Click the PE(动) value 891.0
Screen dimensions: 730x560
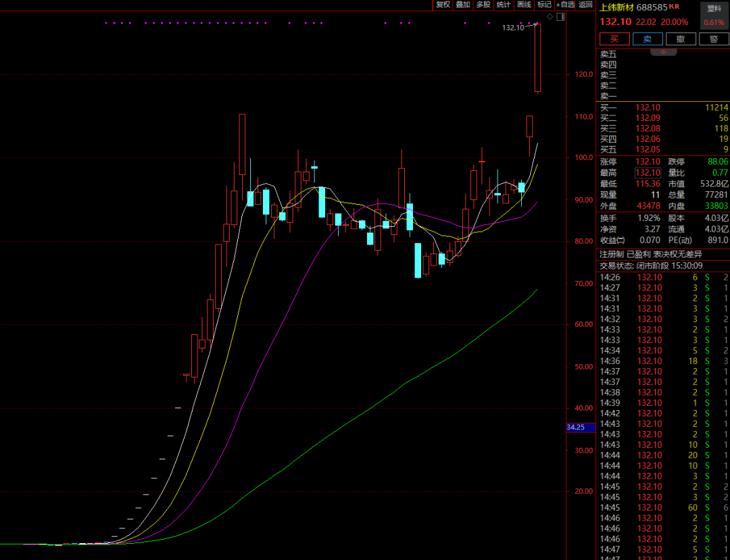pyautogui.click(x=717, y=240)
